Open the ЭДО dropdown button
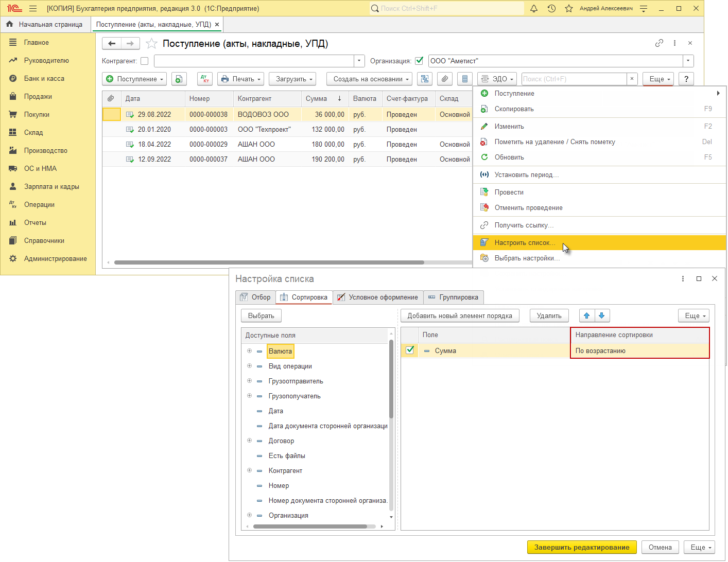Image resolution: width=728 pixels, height=562 pixels. click(x=497, y=79)
